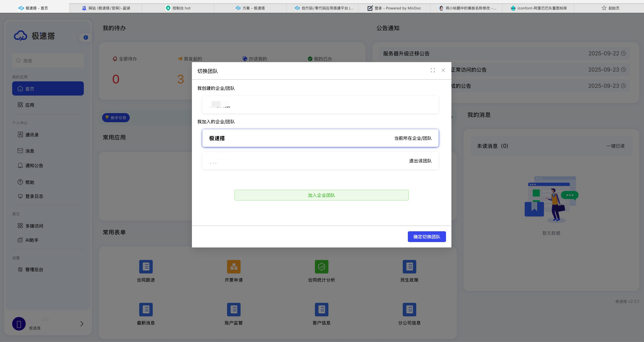Open 管理后台 in sidebar settings
Image resolution: width=644 pixels, height=342 pixels.
[x=34, y=269]
